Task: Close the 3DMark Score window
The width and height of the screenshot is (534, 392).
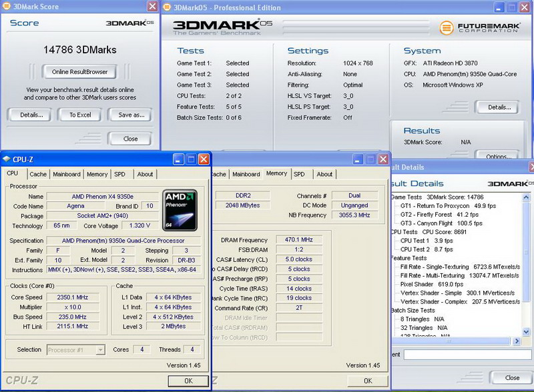Action: tap(153, 6)
